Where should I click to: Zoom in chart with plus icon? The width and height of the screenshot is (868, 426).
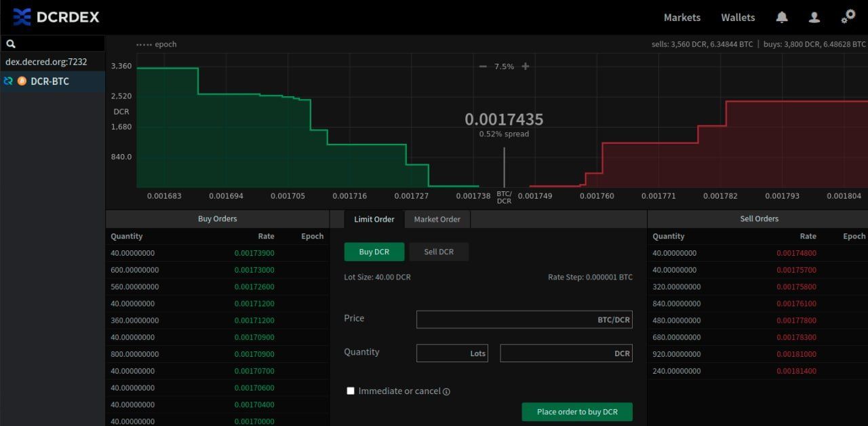[x=525, y=66]
